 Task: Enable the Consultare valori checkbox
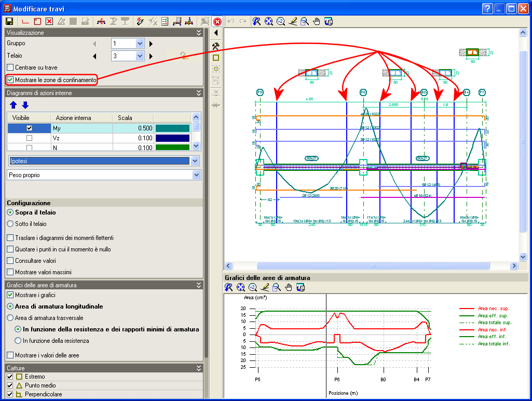click(10, 261)
